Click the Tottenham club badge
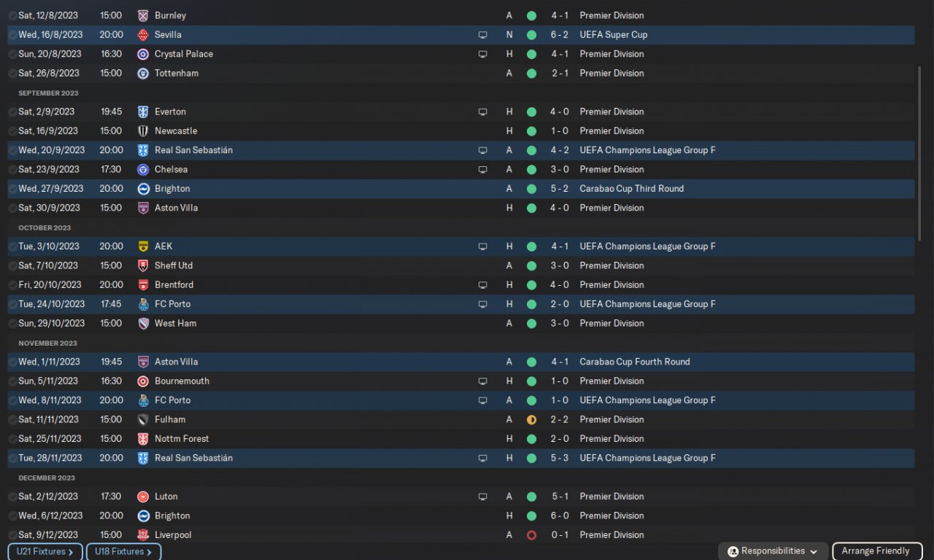The image size is (934, 560). click(x=143, y=73)
